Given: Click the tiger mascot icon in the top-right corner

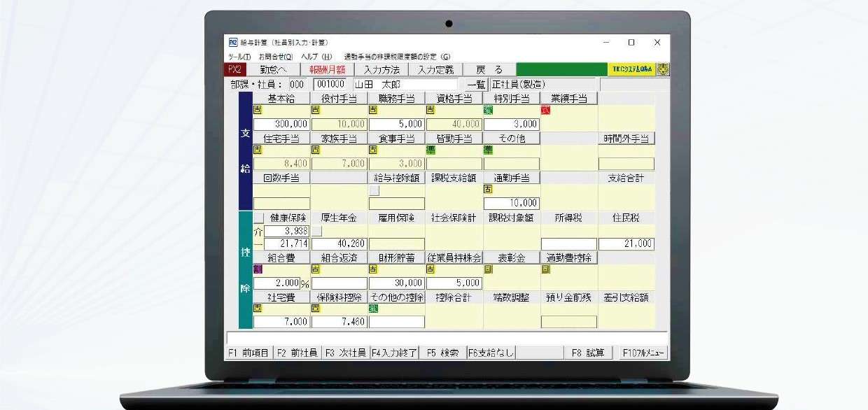Looking at the screenshot, I should 661,69.
